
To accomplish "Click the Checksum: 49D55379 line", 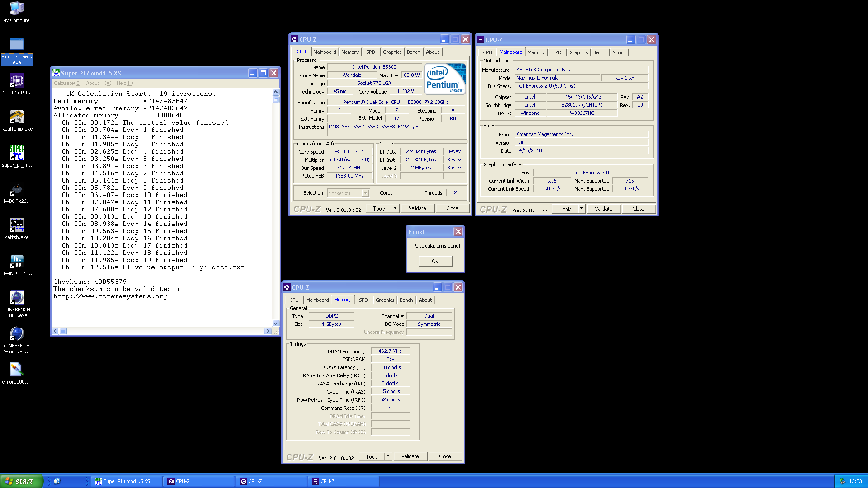I will (x=90, y=282).
